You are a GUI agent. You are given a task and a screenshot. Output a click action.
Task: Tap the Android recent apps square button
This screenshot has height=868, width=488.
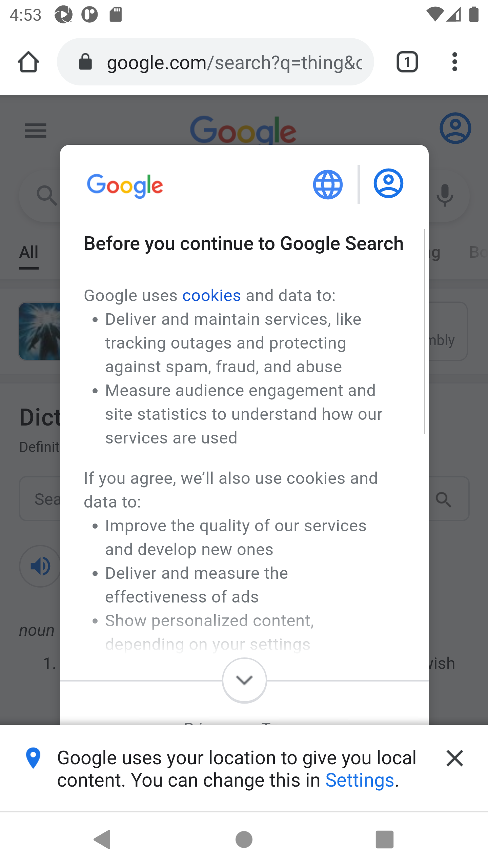[x=385, y=840]
